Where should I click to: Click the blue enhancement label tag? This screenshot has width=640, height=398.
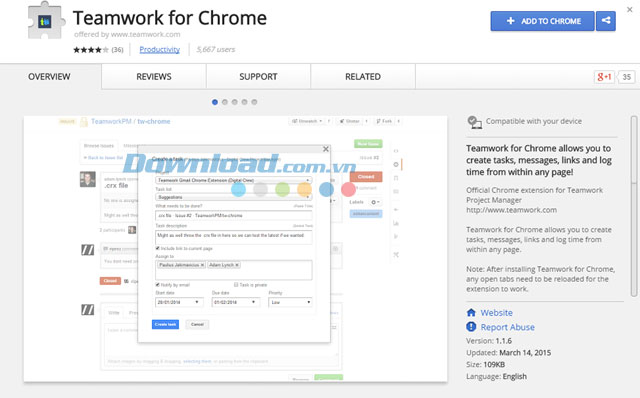[366, 213]
